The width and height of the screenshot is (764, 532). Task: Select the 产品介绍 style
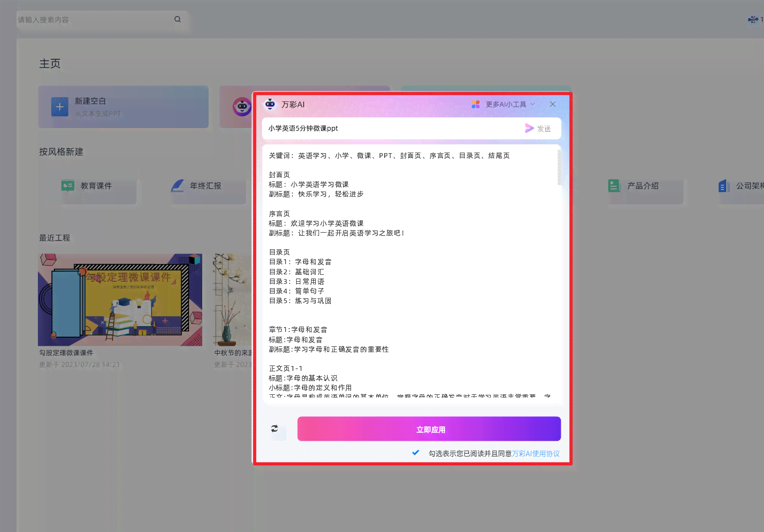(646, 186)
